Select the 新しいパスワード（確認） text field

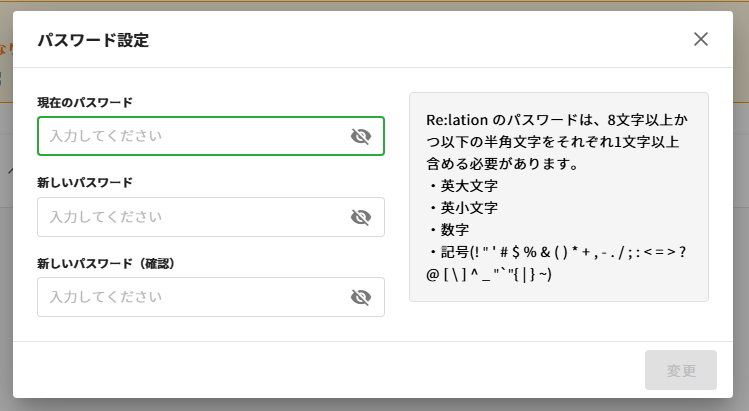pos(190,297)
